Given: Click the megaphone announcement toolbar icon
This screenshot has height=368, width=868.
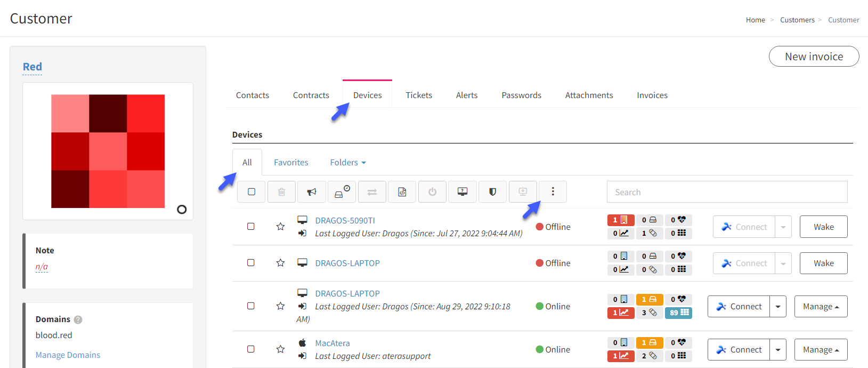Looking at the screenshot, I should tap(312, 192).
